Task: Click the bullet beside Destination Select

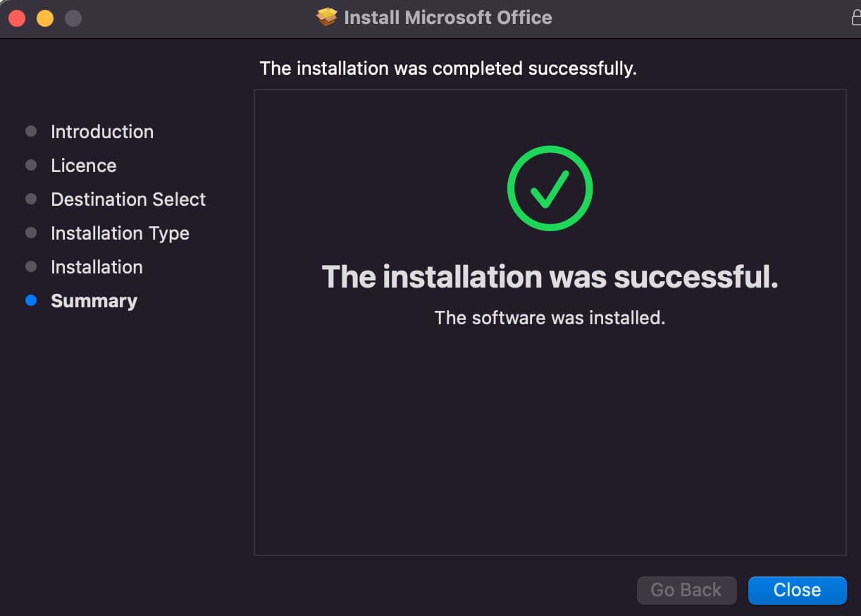Action: [x=30, y=199]
